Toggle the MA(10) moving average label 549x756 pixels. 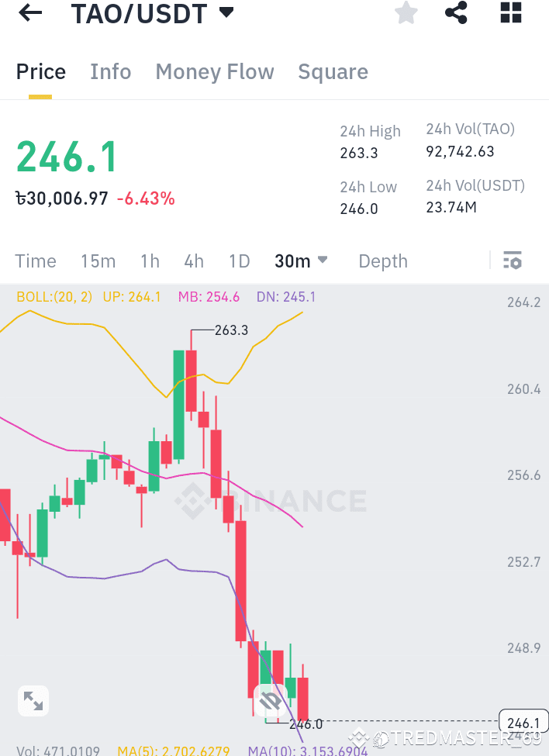[x=307, y=750]
